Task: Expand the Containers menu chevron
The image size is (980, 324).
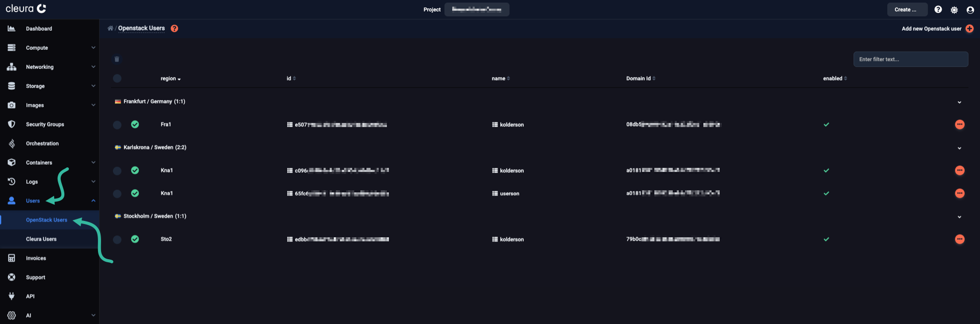Action: pyautogui.click(x=93, y=162)
